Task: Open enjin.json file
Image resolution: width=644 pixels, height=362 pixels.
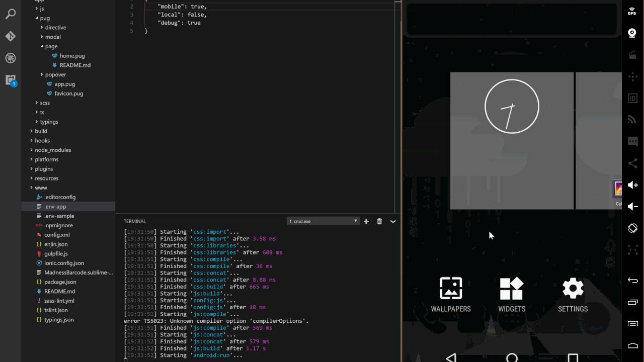Action: coord(56,244)
